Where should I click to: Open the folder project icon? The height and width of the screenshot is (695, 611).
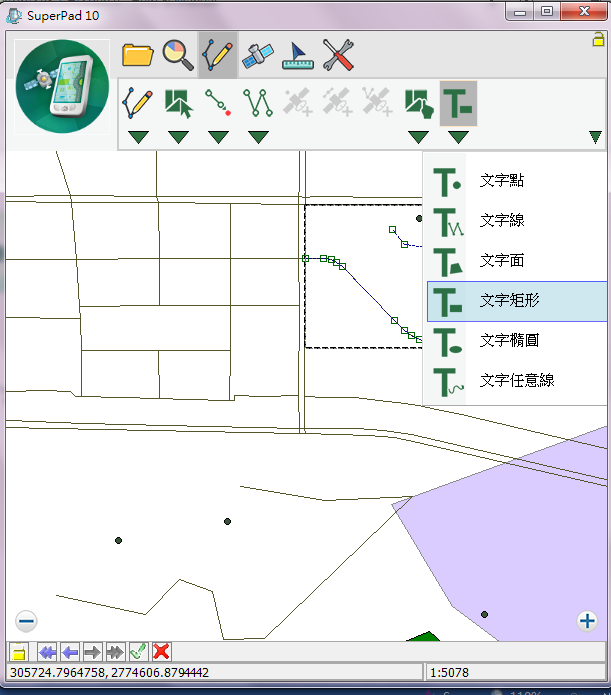137,55
